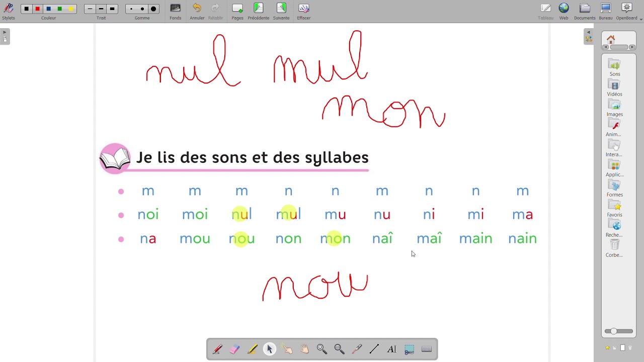Select the hand scroll page tool
The height and width of the screenshot is (362, 644).
(304, 349)
